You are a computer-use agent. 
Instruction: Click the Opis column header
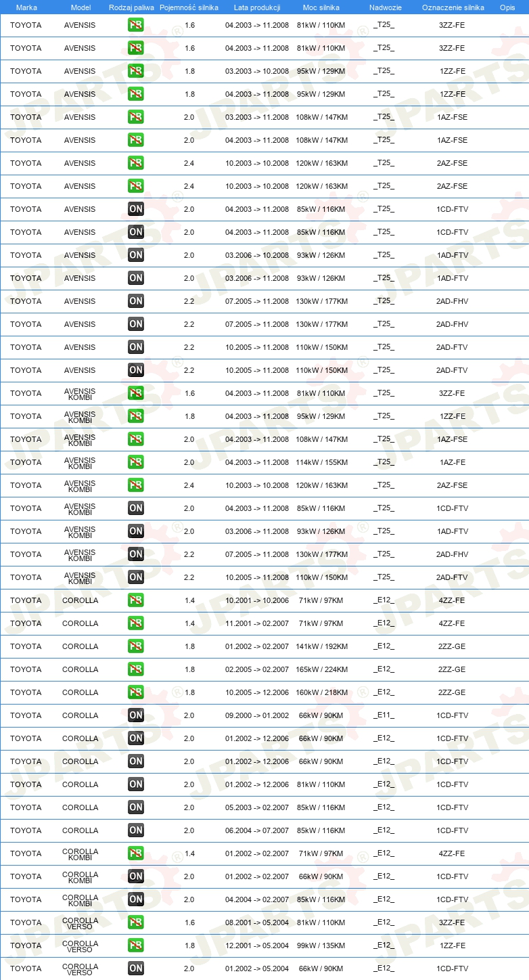point(507,7)
